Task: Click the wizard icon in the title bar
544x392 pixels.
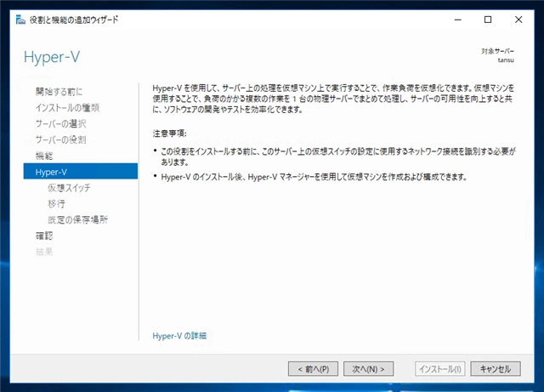Action: pyautogui.click(x=20, y=20)
